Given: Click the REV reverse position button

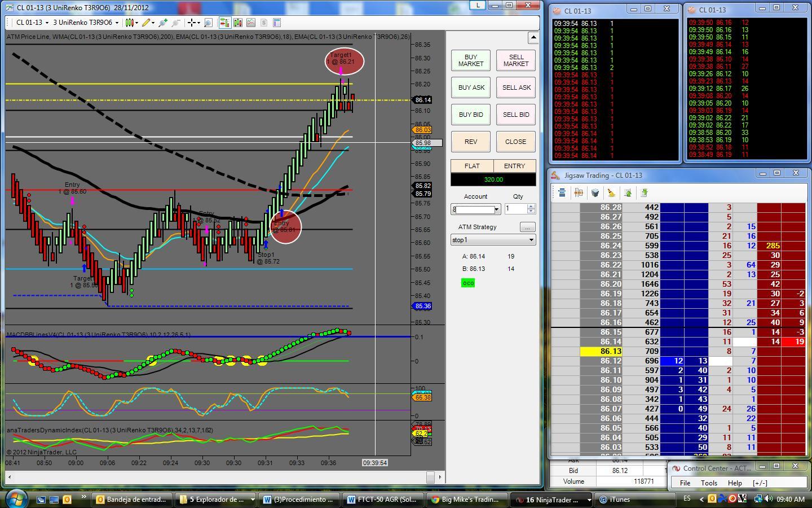Looking at the screenshot, I should (471, 142).
